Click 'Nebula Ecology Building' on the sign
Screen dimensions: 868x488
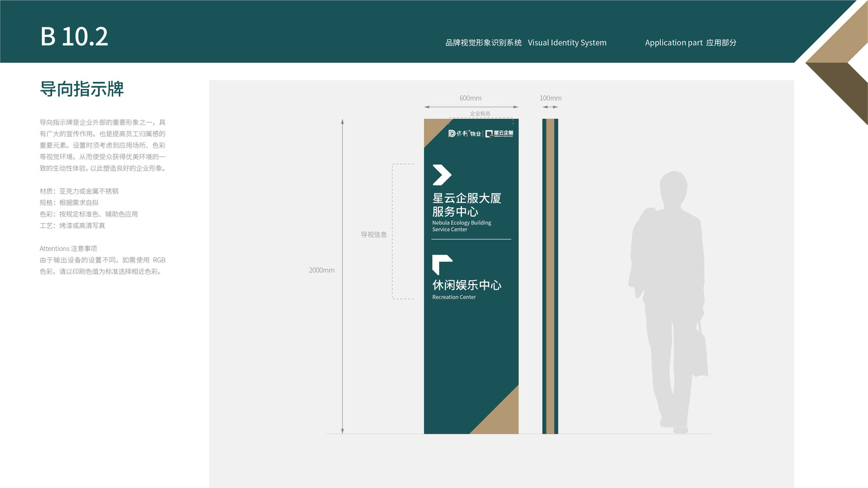tap(462, 223)
